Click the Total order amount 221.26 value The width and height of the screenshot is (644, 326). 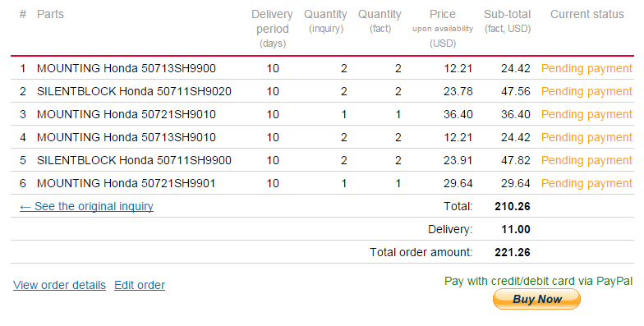coord(513,252)
